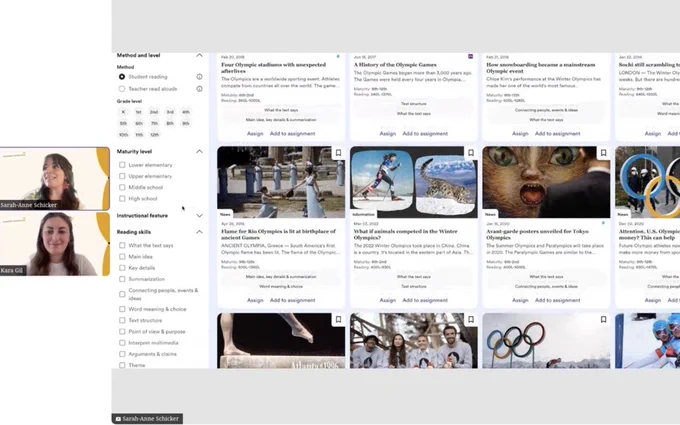Viewport: 680px width, 425px height.
Task: Assign the animals in Winter Olympics article
Action: 388,300
